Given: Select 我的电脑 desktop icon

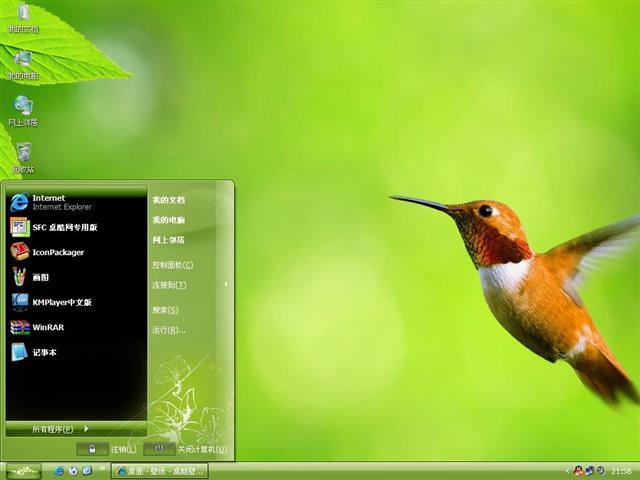Looking at the screenshot, I should [23, 65].
